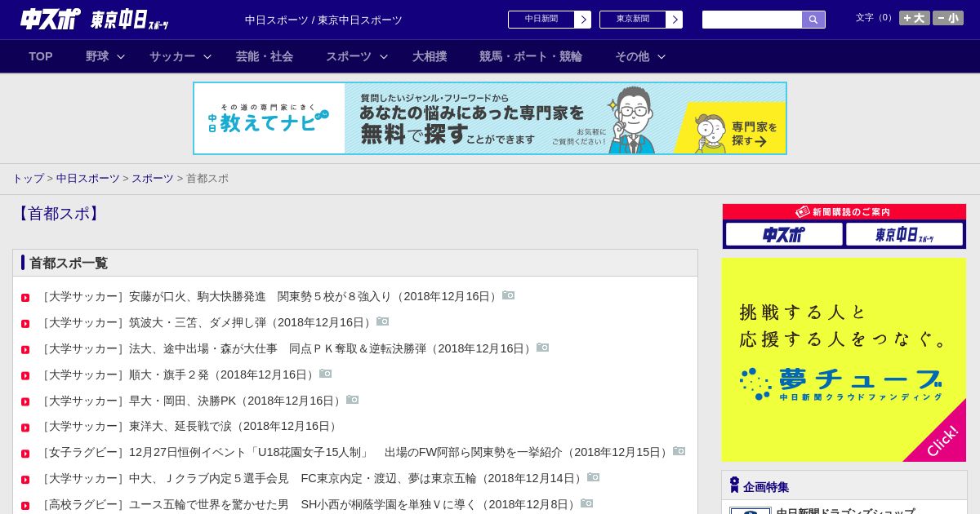Click the Tokyo Chunichi Sports header logo
This screenshot has height=514, width=980.
pyautogui.click(x=130, y=20)
